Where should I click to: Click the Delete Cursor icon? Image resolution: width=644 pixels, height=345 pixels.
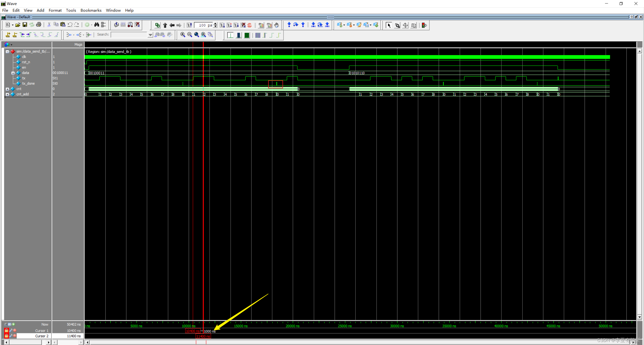coord(15,35)
